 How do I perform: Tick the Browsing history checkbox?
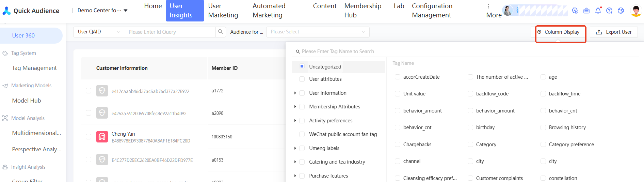pos(543,127)
